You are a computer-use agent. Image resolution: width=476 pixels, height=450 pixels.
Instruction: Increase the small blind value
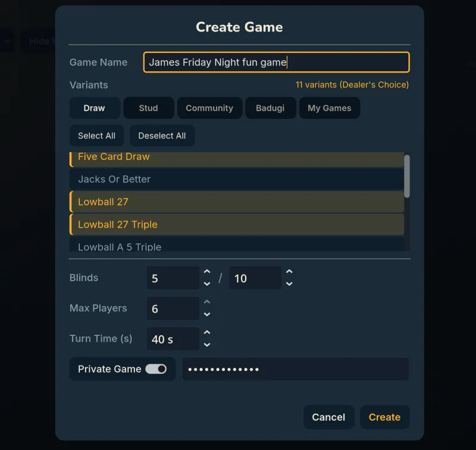click(207, 273)
